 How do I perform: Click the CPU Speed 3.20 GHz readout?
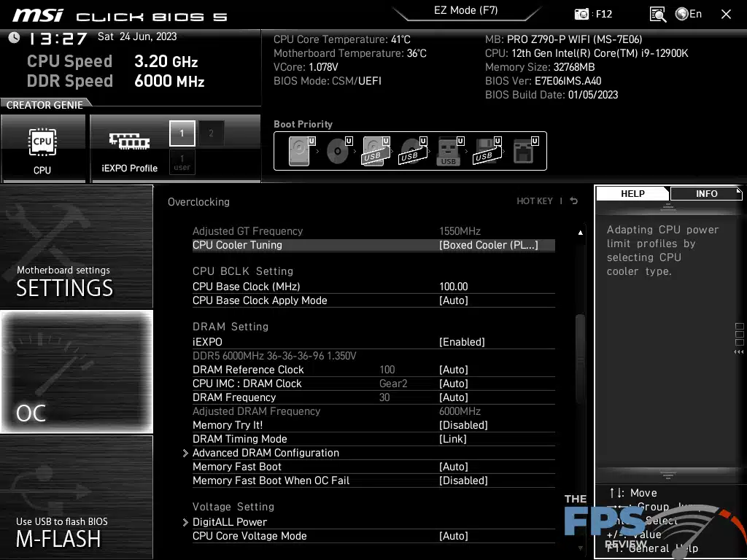tap(112, 61)
